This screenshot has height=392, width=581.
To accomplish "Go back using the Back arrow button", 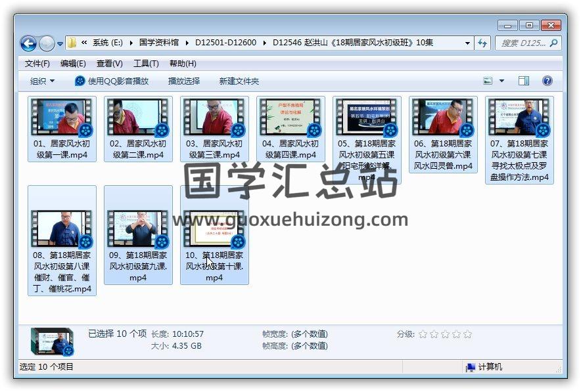I will point(28,43).
